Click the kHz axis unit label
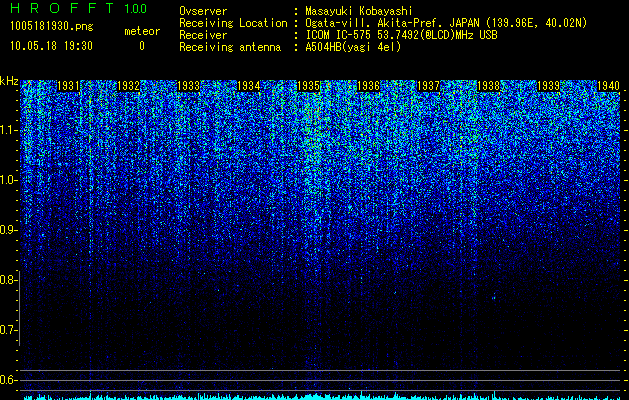 tap(9, 81)
